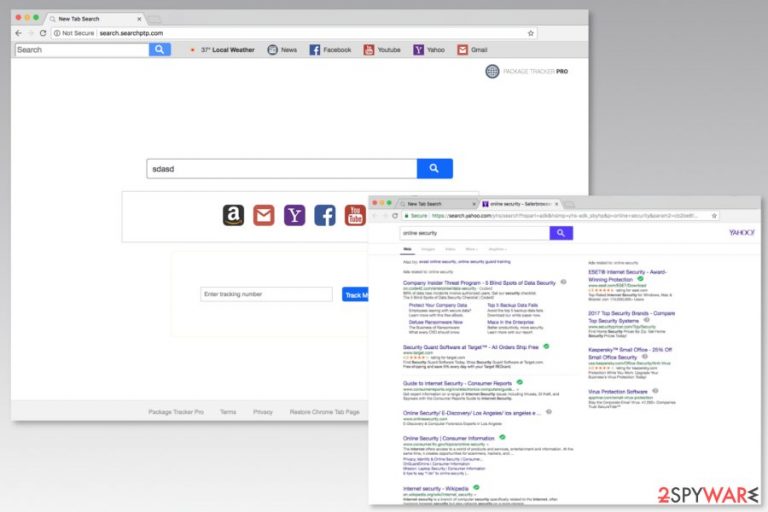768x512 pixels.
Task: Click the blue Track button
Action: (355, 294)
